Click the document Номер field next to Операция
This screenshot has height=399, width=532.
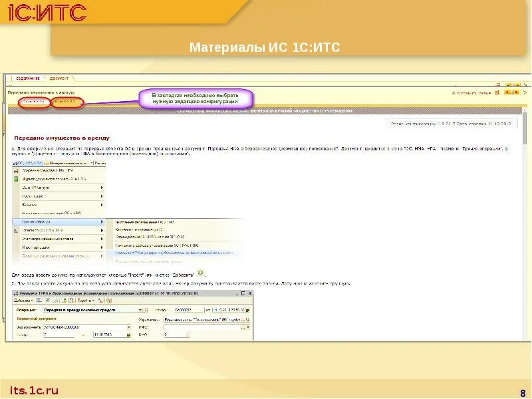(190, 310)
